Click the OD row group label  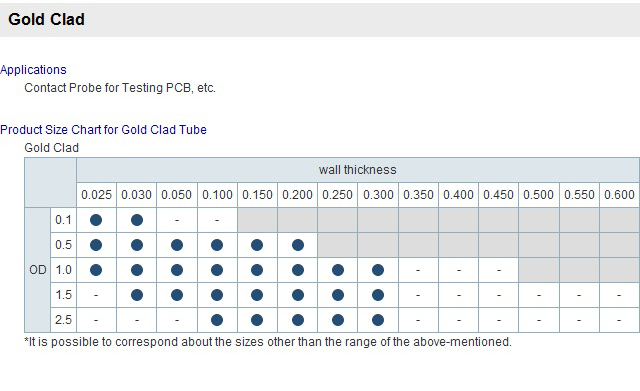click(38, 270)
